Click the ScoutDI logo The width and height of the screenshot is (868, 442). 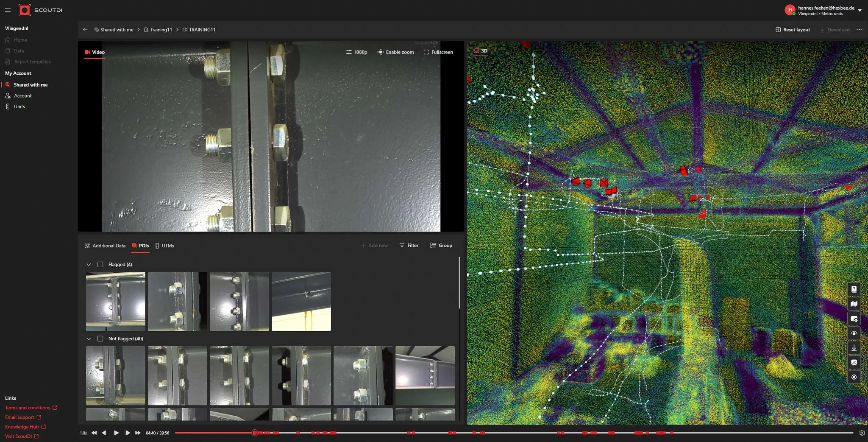(40, 10)
